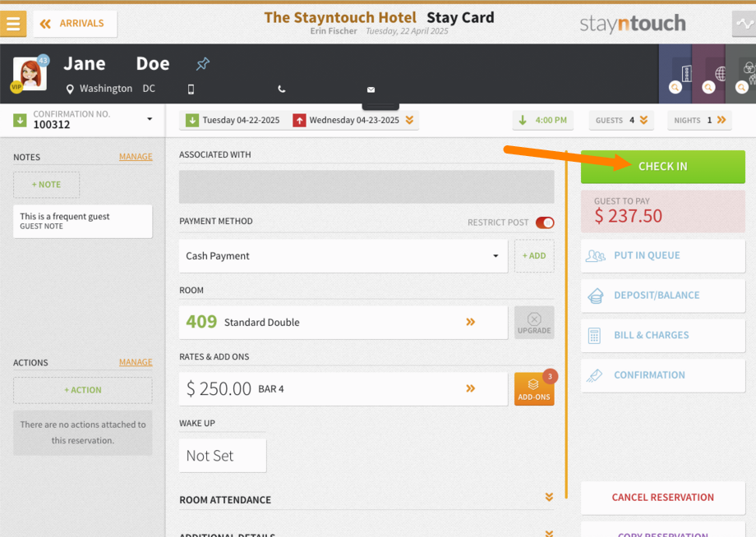
Task: Open the Nights 1 details
Action: 699,121
